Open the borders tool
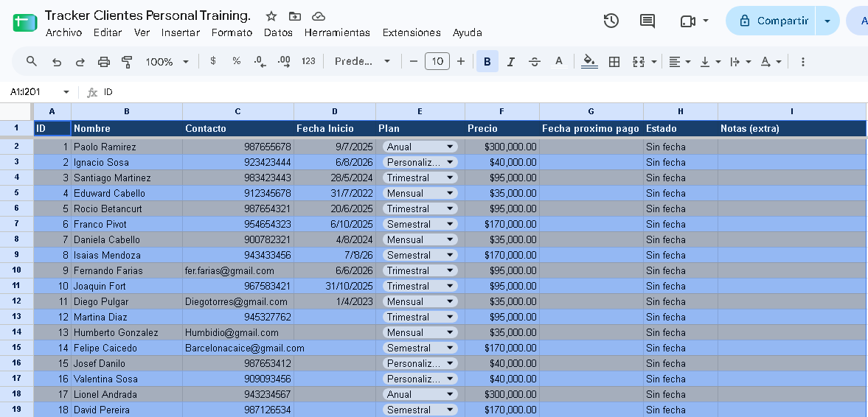This screenshot has height=417, width=868. [x=614, y=61]
